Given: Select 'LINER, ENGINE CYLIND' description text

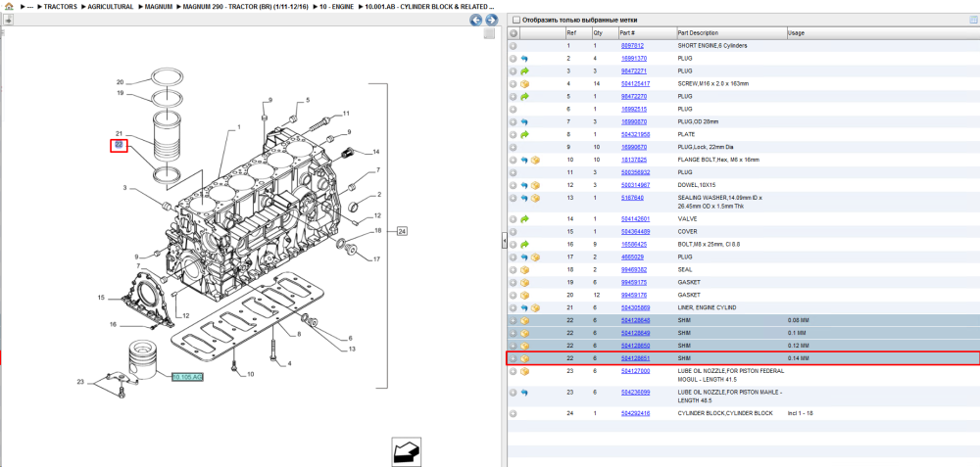Looking at the screenshot, I should point(707,307).
